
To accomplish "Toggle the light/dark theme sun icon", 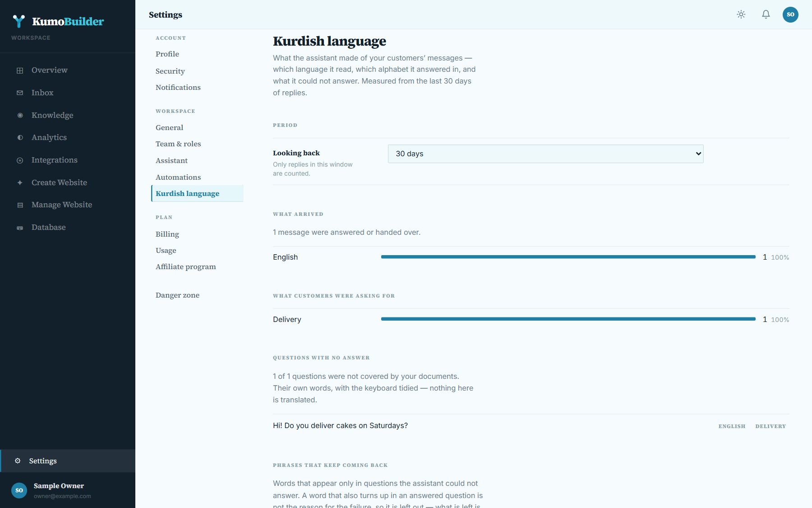I will (x=741, y=14).
